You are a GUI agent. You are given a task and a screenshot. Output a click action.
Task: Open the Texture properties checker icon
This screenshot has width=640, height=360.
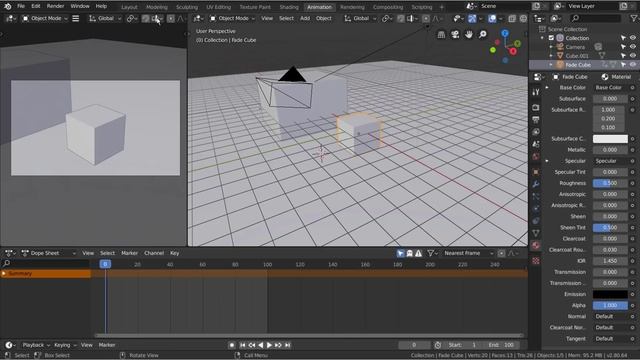click(x=536, y=260)
